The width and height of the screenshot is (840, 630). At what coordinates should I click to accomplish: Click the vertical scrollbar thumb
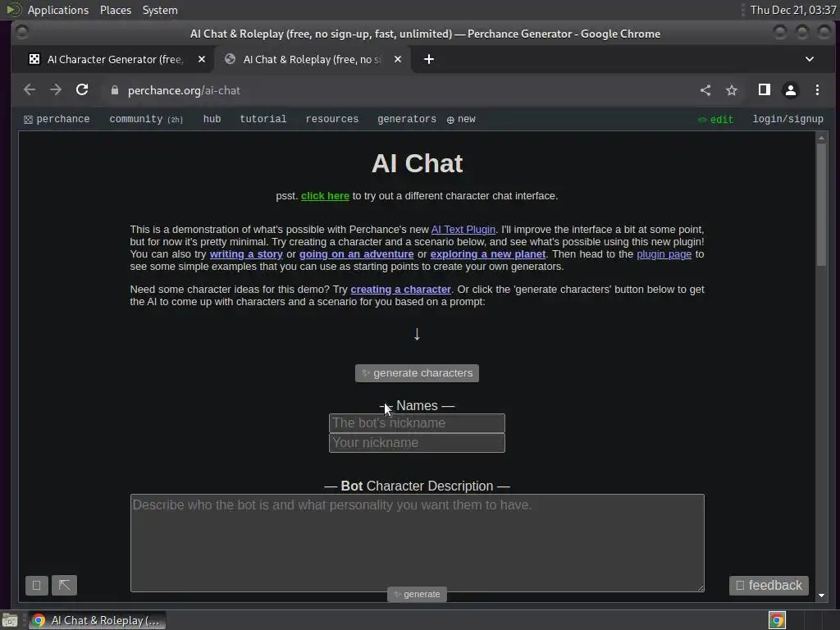click(x=821, y=204)
